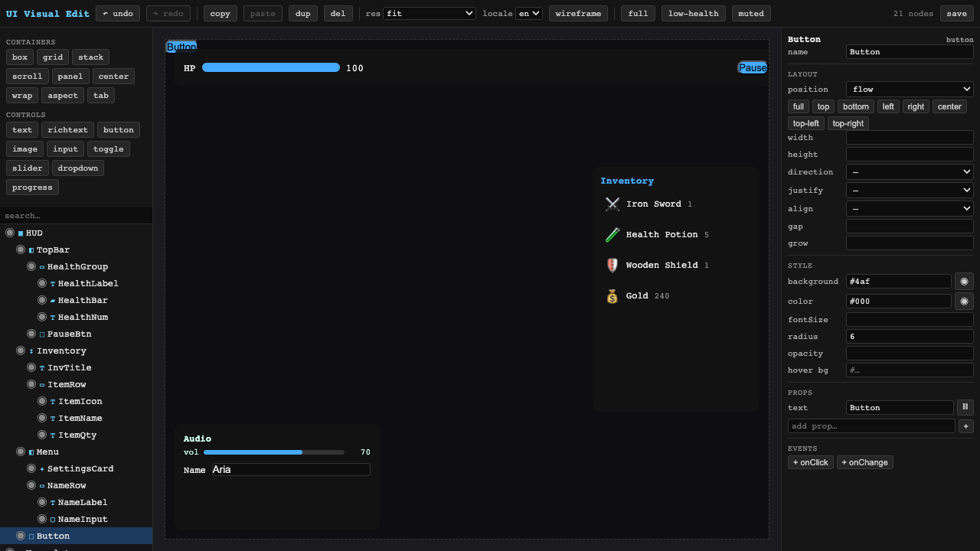This screenshot has height=551, width=980.
Task: Toggle visibility of the ItemRow node
Action: click(31, 384)
